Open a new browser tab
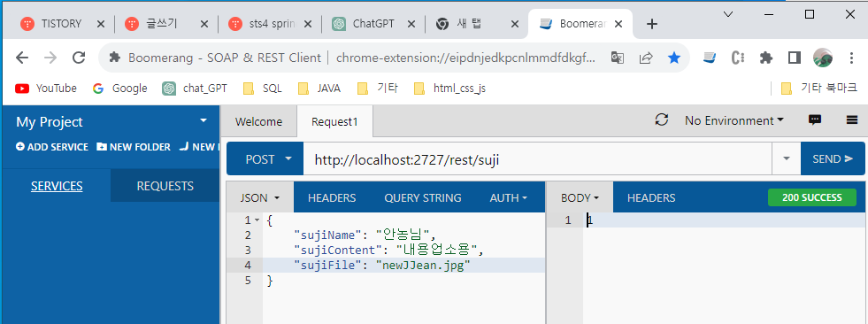Viewport: 868px width, 324px height. point(652,24)
